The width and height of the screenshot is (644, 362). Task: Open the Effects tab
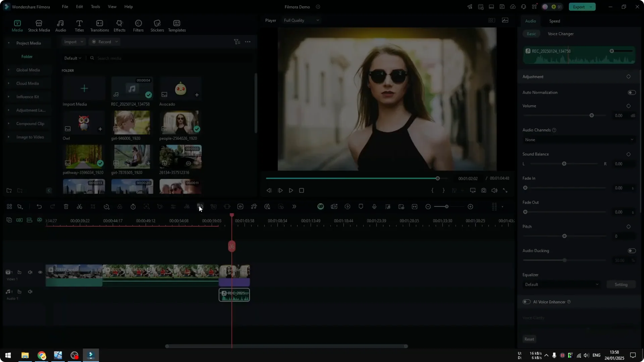(119, 26)
